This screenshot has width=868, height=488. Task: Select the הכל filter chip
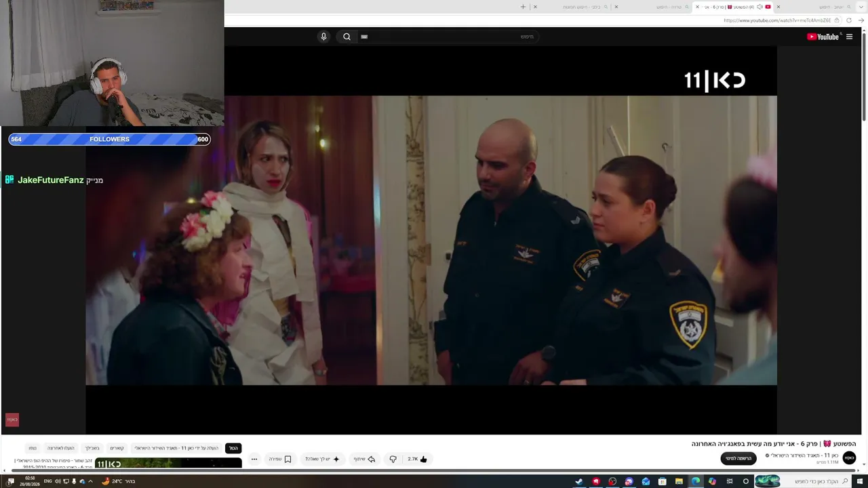pos(233,448)
